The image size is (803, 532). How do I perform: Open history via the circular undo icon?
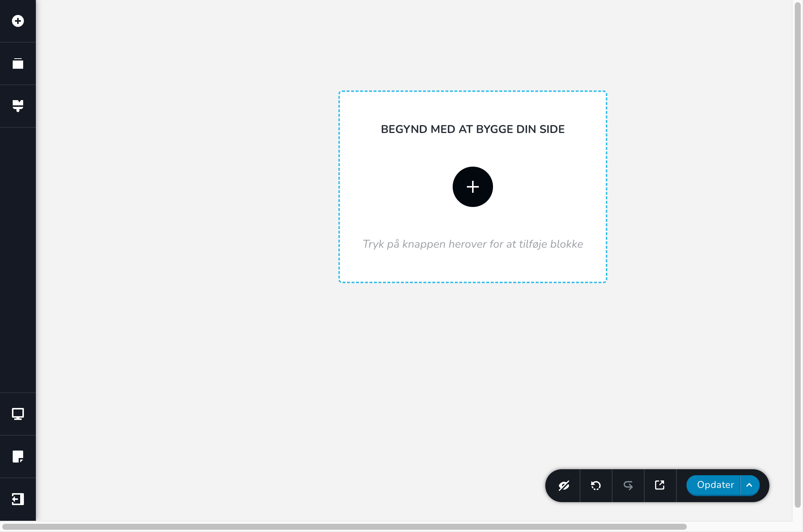click(596, 486)
